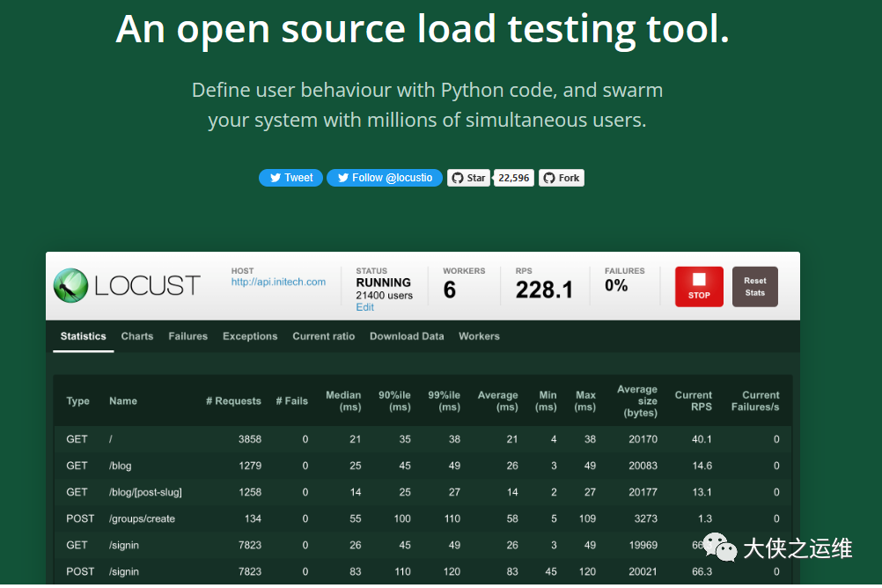Open the 22,596 star count link
The height and width of the screenshot is (588, 882).
(513, 178)
